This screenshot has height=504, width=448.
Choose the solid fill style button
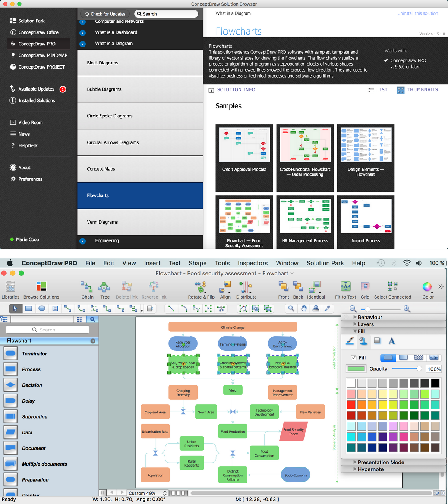388,357
